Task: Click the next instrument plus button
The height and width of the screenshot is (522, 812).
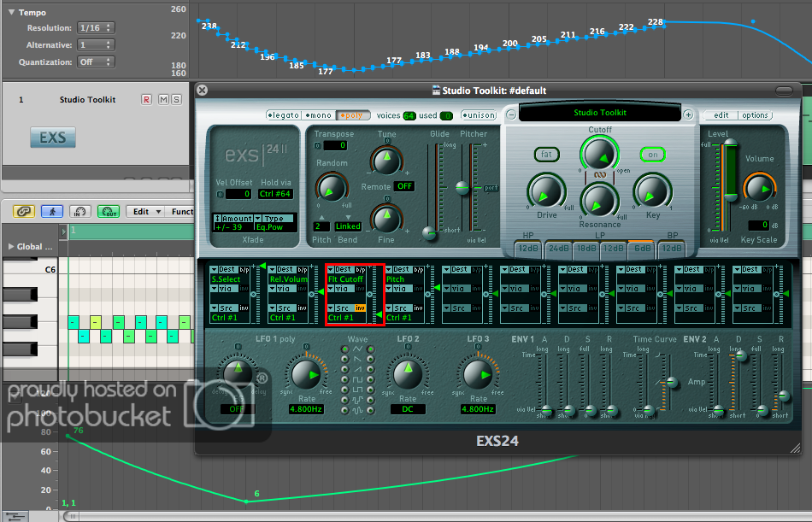Action: coord(688,114)
